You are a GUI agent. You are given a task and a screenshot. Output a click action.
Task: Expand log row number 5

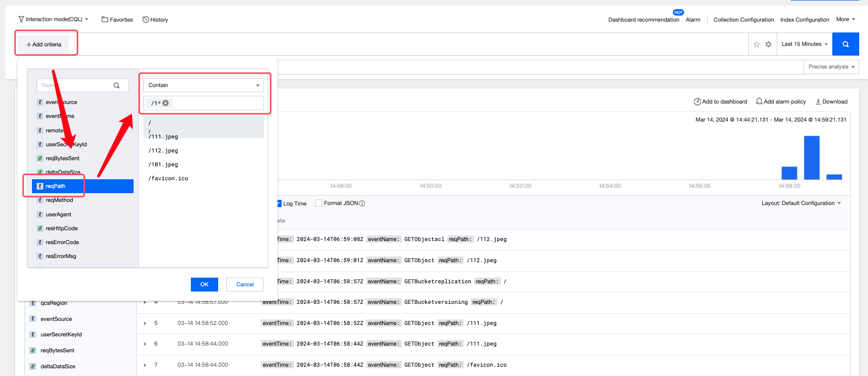(x=145, y=323)
